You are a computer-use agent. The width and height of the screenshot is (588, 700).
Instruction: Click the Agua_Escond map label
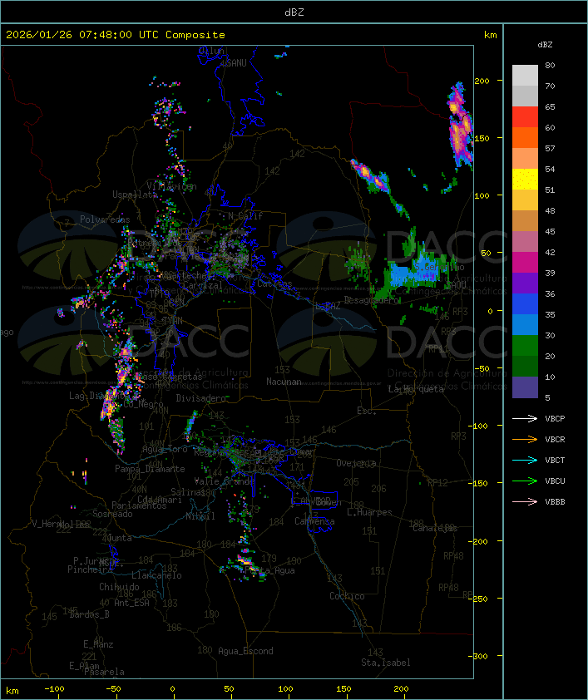[x=245, y=651]
